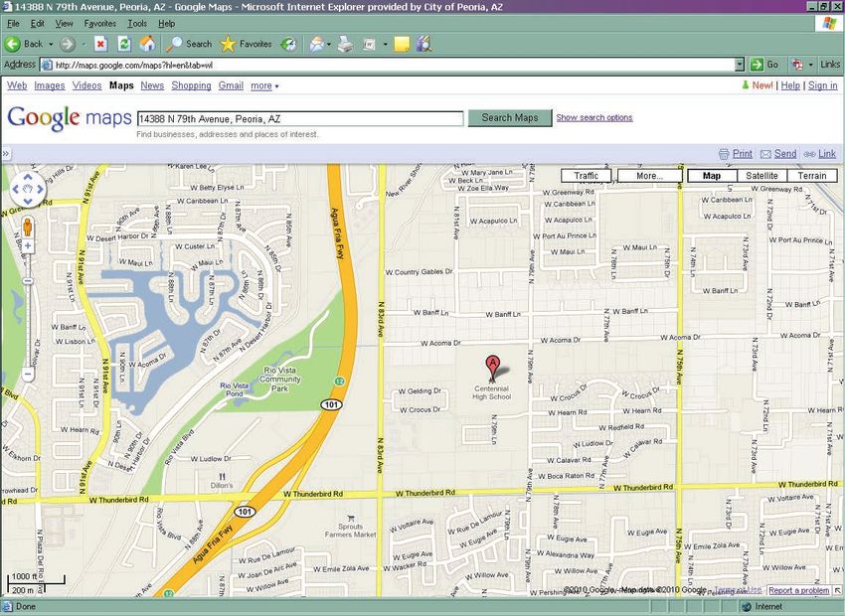Open the Address bar dropdown arrow
The width and height of the screenshot is (845, 616).
(x=740, y=65)
